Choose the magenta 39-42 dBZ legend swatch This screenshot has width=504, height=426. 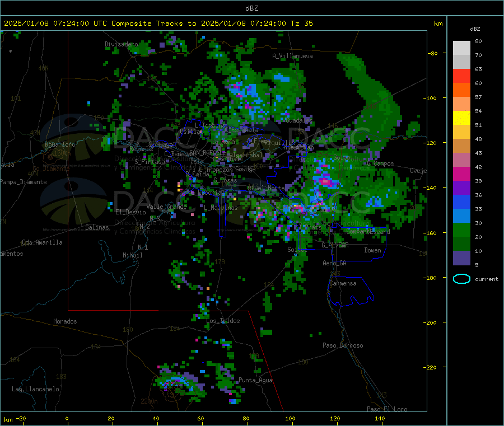(x=461, y=174)
